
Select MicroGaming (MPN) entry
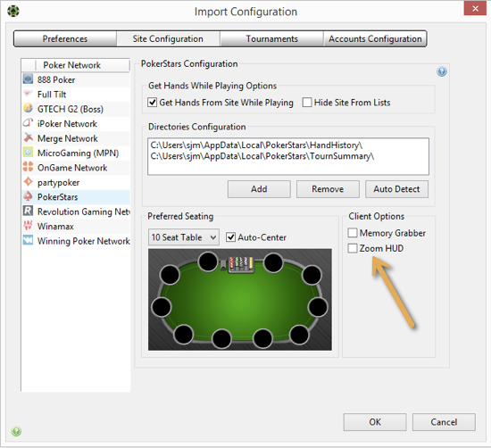(76, 153)
